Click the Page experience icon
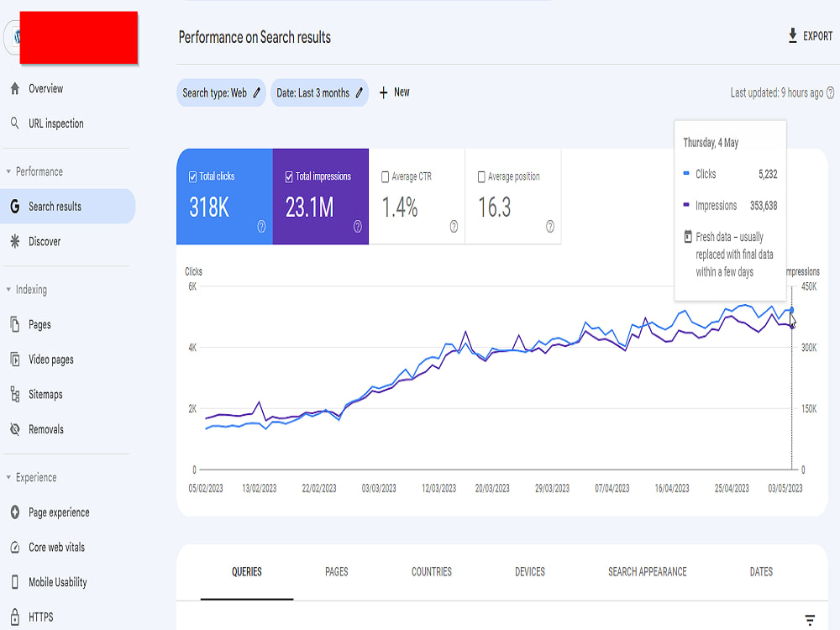The width and height of the screenshot is (840, 630). 15,512
